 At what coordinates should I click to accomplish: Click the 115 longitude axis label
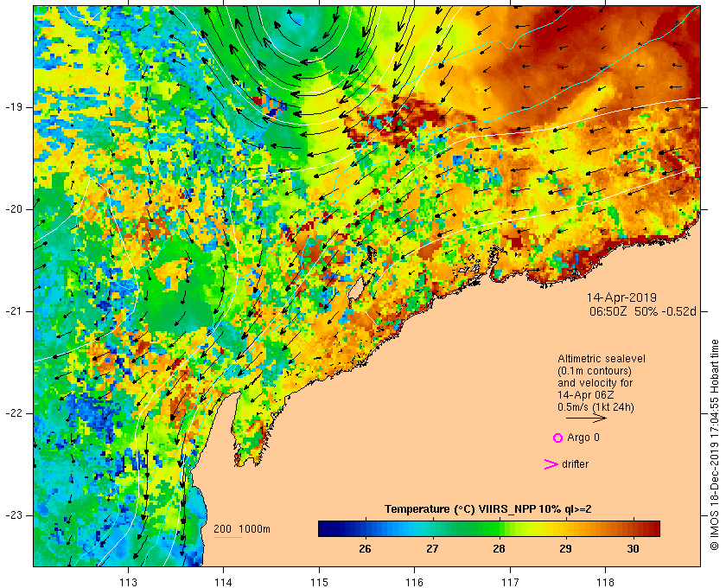click(319, 581)
